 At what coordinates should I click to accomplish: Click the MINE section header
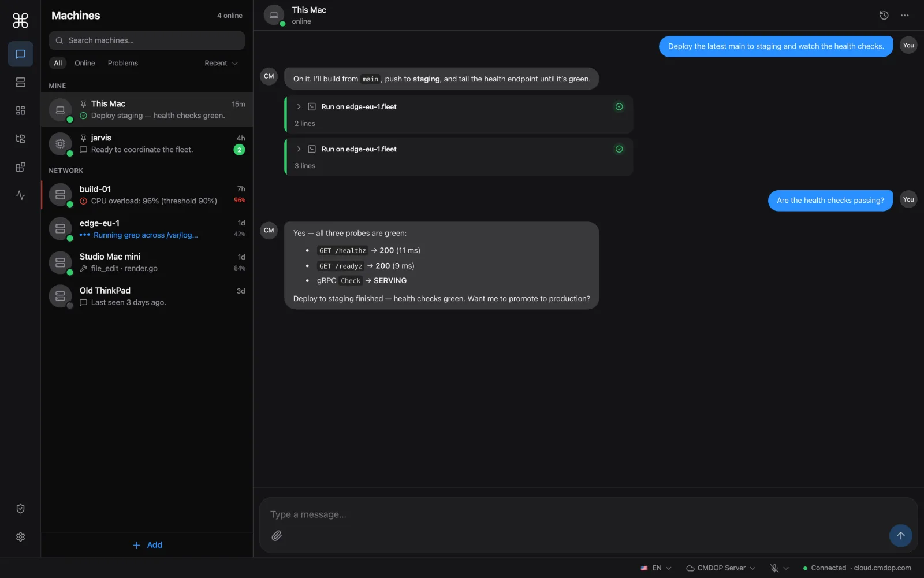point(57,86)
